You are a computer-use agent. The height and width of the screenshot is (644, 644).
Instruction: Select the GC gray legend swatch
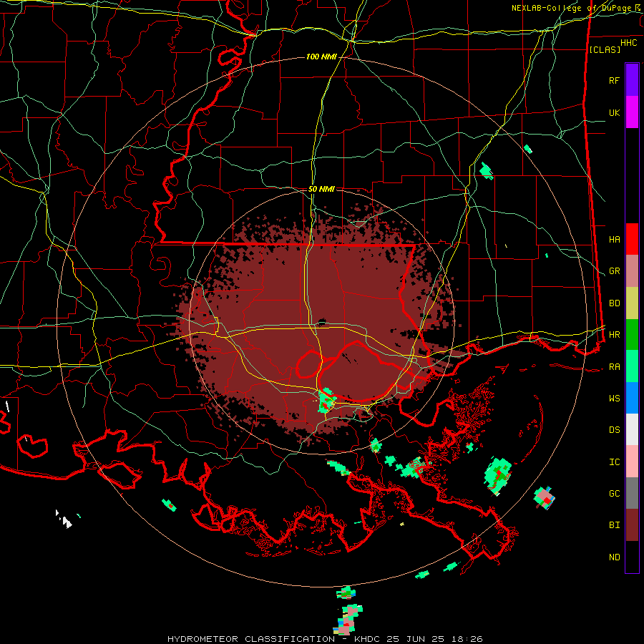tap(632, 493)
